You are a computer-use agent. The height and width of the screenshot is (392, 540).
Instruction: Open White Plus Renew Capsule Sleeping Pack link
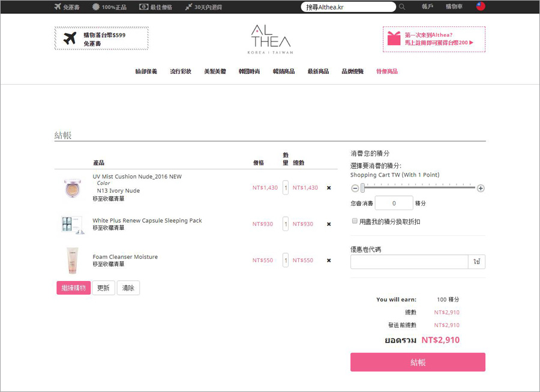pyautogui.click(x=147, y=220)
